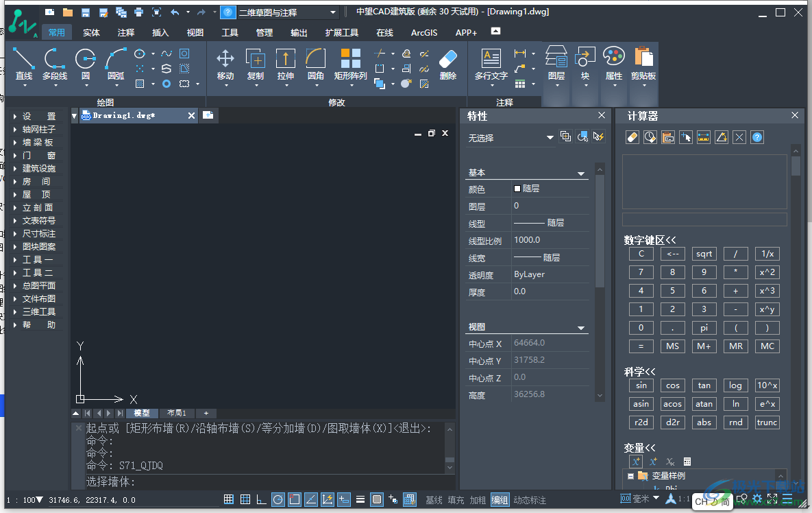
Task: Insert 多行文字 multiline text
Action: (x=491, y=64)
